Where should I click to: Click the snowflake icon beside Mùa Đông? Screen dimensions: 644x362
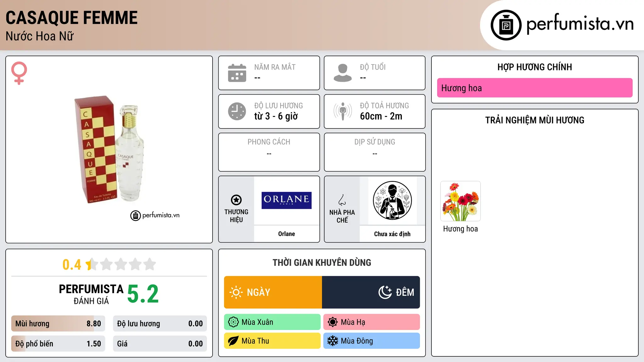tap(333, 341)
